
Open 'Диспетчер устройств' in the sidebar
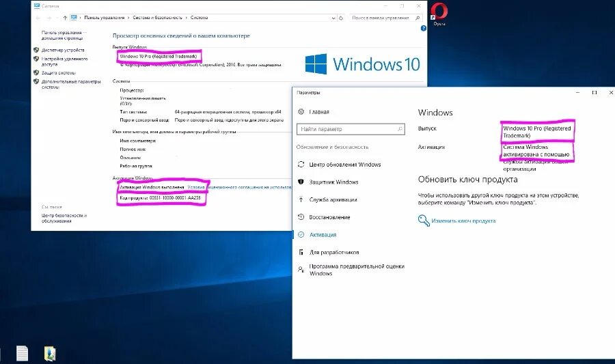tap(63, 50)
